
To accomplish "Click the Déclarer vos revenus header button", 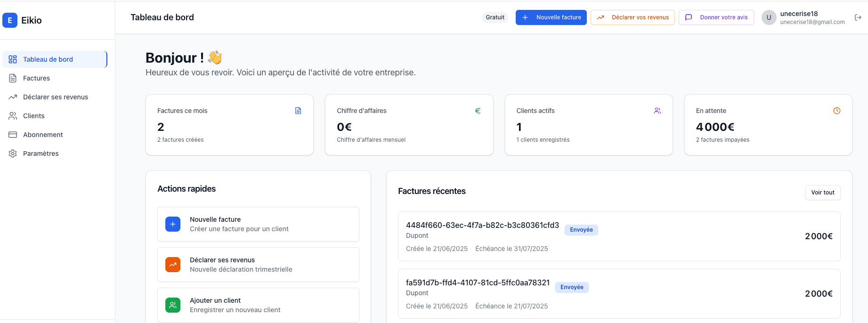I will point(633,17).
